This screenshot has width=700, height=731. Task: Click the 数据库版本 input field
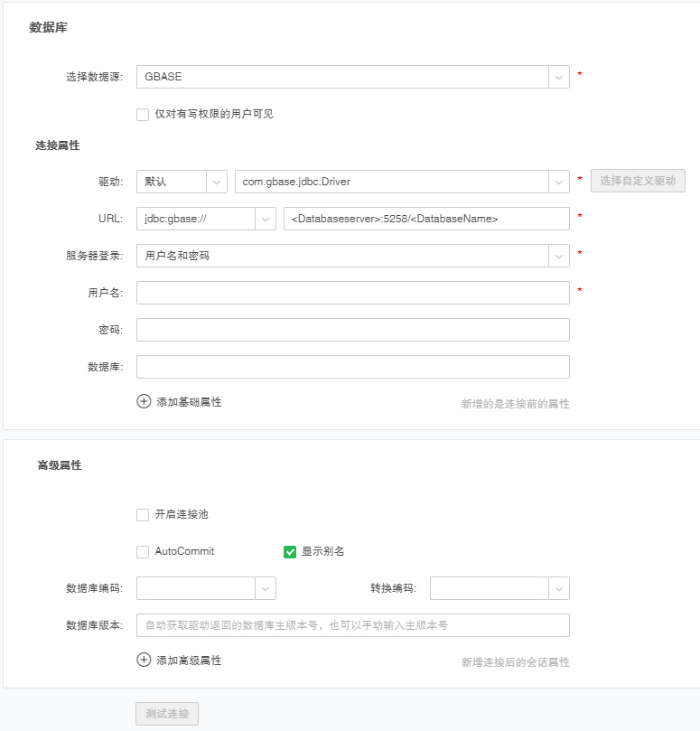coord(352,625)
